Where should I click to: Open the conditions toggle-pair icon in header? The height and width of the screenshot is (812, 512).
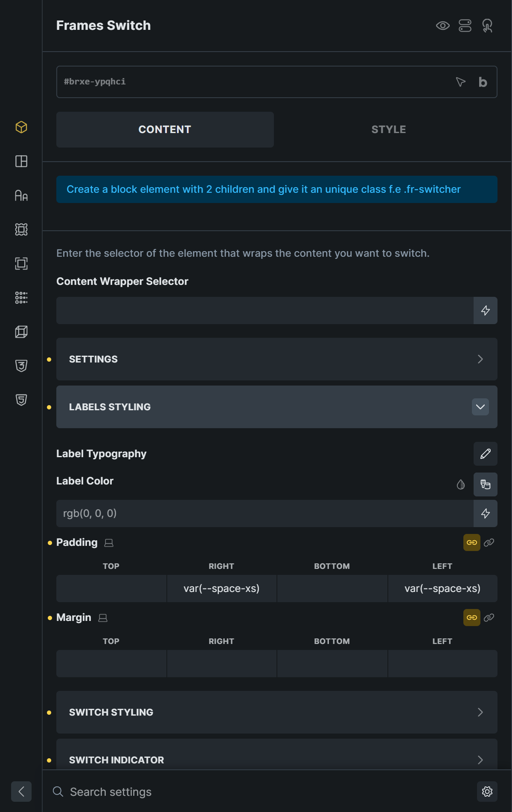point(465,26)
